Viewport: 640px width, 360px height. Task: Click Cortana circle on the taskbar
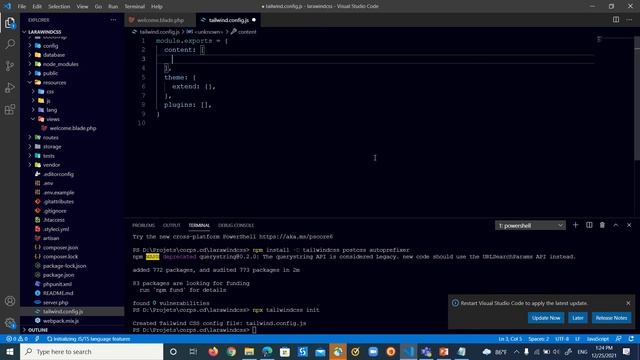click(173, 351)
